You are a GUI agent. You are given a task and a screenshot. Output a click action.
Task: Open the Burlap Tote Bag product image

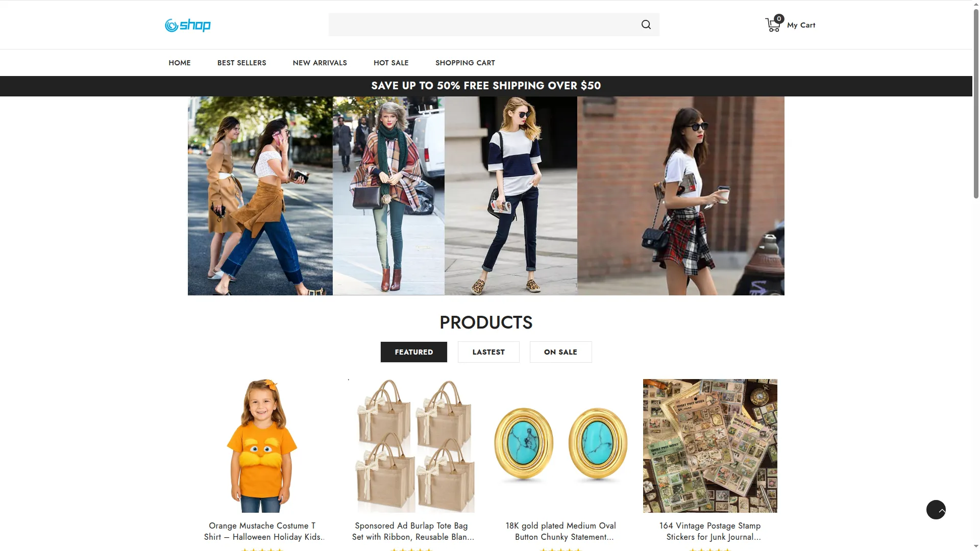[x=413, y=446]
